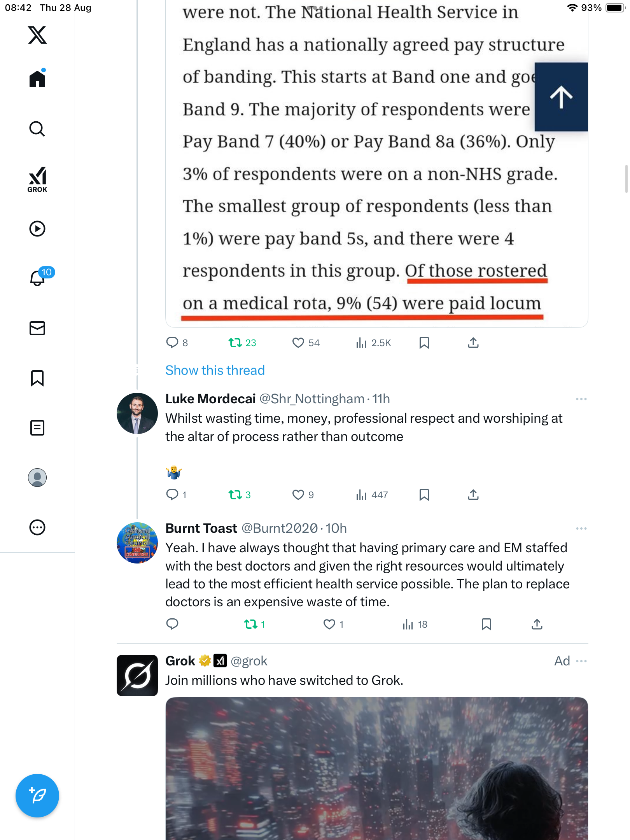Open the More menu circle in the sidebar
This screenshot has width=630, height=840.
pos(37,527)
